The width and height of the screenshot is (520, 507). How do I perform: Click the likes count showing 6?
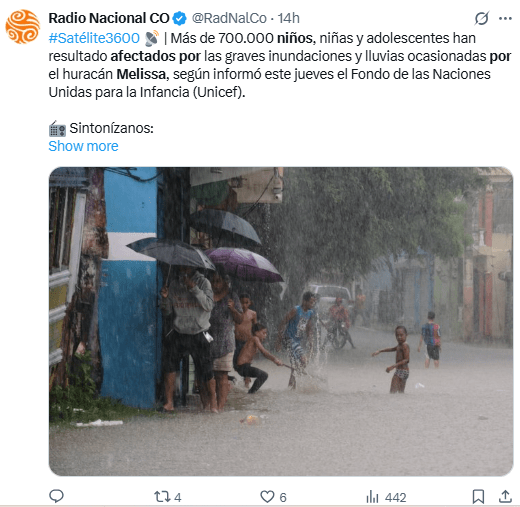(x=283, y=497)
